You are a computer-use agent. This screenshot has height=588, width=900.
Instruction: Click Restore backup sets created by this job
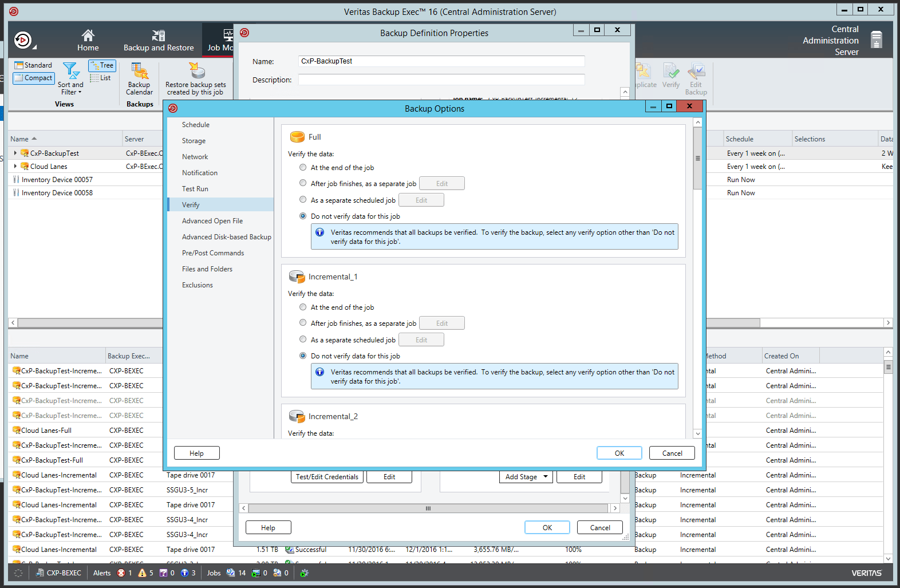pos(196,79)
